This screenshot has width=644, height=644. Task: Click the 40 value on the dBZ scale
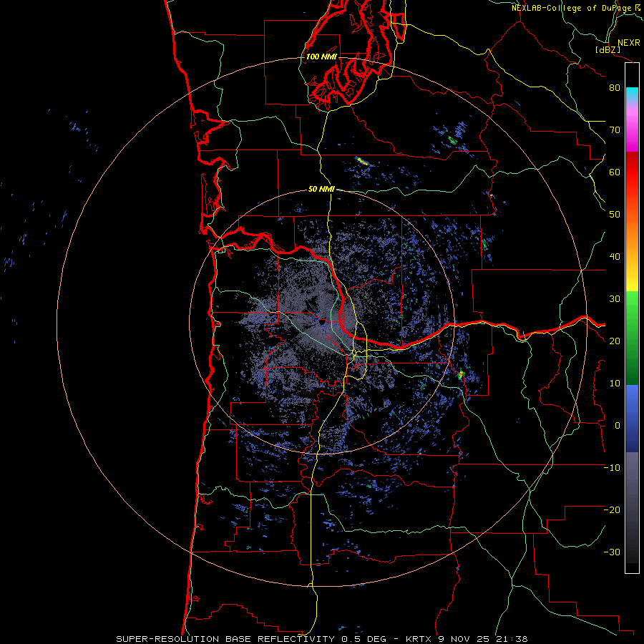click(615, 257)
